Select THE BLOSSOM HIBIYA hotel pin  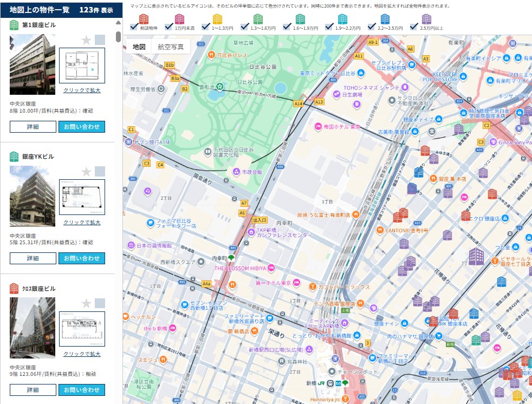271,268
